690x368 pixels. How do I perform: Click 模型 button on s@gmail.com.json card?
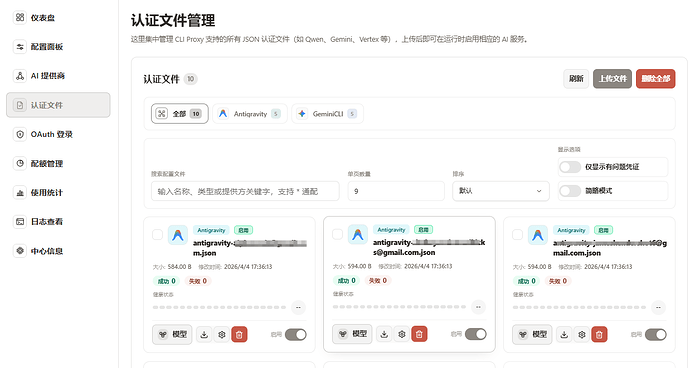pos(352,334)
